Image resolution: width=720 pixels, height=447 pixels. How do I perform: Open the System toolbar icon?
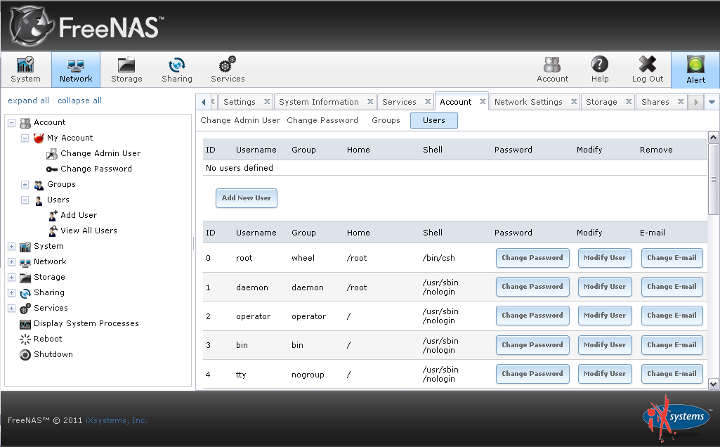[25, 70]
